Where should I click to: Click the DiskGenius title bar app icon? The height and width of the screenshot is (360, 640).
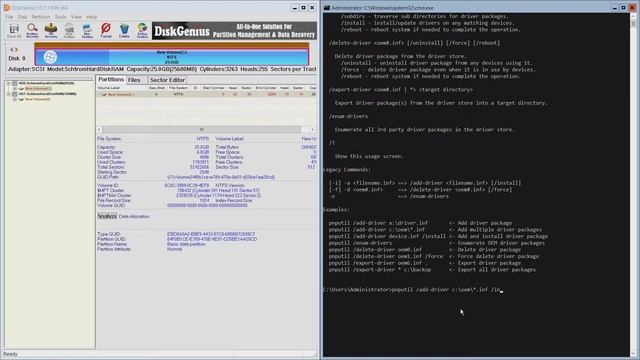point(7,8)
